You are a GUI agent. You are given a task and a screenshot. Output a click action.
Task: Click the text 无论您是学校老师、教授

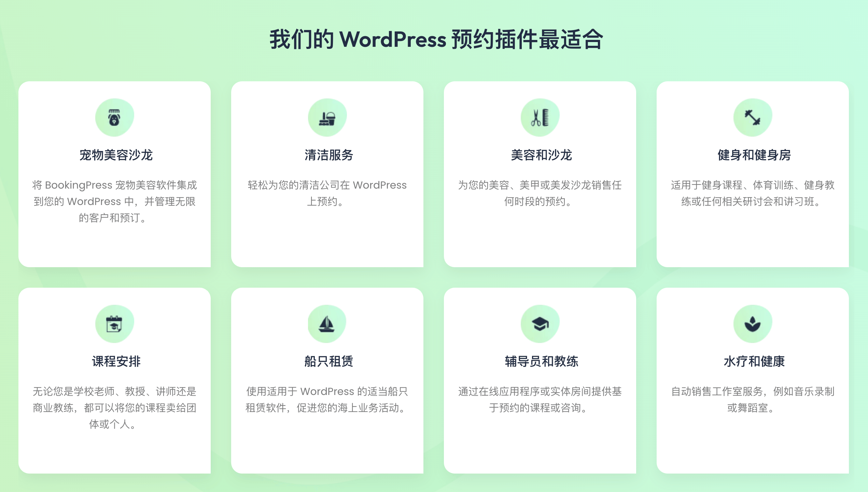point(114,408)
